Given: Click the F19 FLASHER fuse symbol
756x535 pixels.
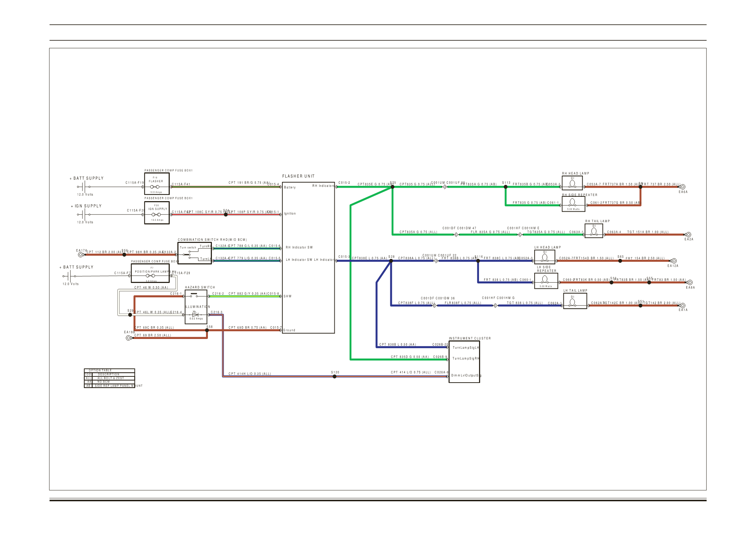Looking at the screenshot, I should [x=155, y=187].
